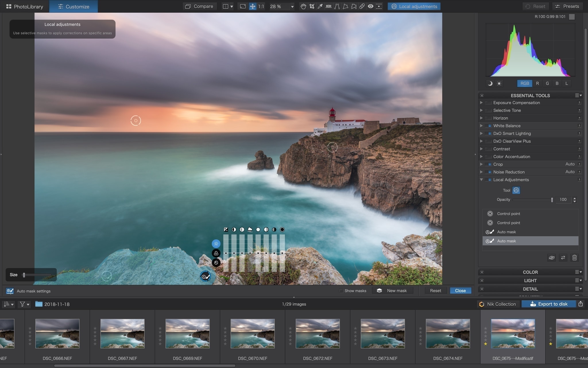Click the red-eye correction eye icon
The width and height of the screenshot is (588, 368).
coord(371,6)
